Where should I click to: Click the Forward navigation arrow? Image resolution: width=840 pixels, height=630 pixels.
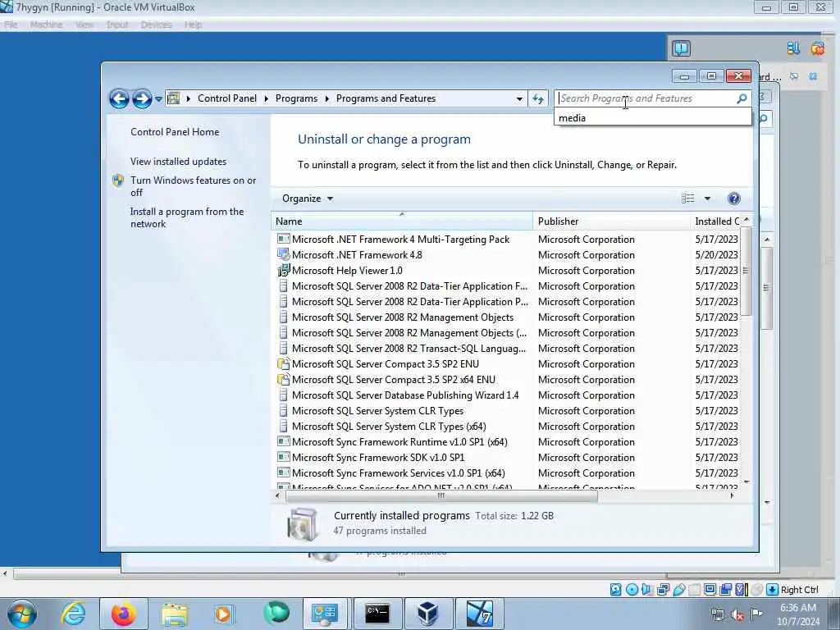tap(141, 98)
